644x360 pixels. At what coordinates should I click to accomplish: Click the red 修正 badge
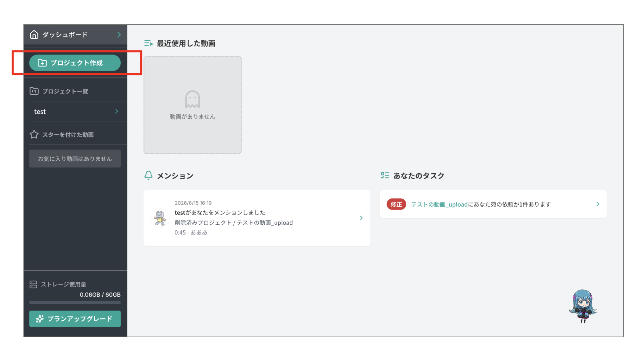[396, 204]
